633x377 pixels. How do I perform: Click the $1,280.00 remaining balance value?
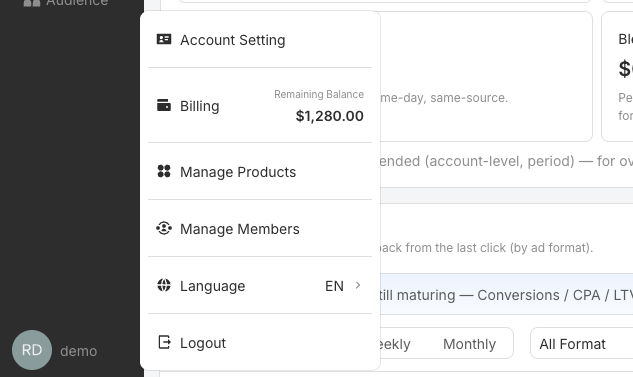coord(329,116)
